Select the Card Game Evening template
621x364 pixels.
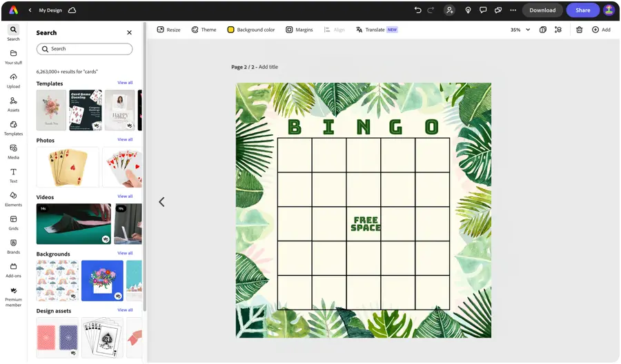[x=86, y=110]
